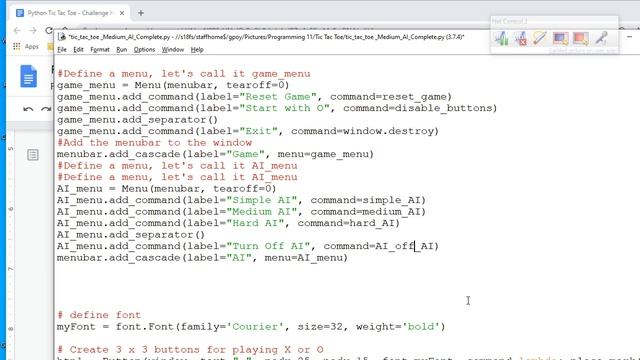
Task: Click the 'menubar.add_cascade(label="AI"' line
Action: coord(202,258)
